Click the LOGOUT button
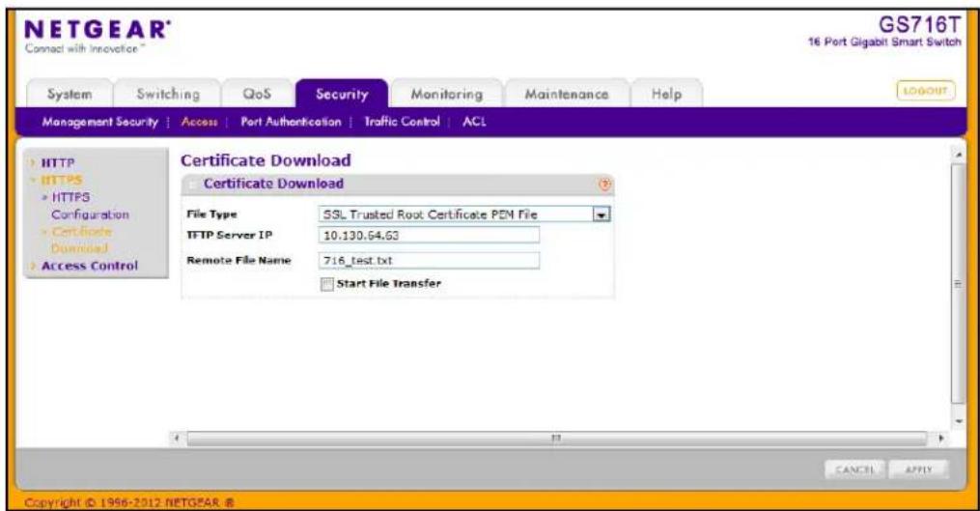This screenshot has width=980, height=511. 926,91
